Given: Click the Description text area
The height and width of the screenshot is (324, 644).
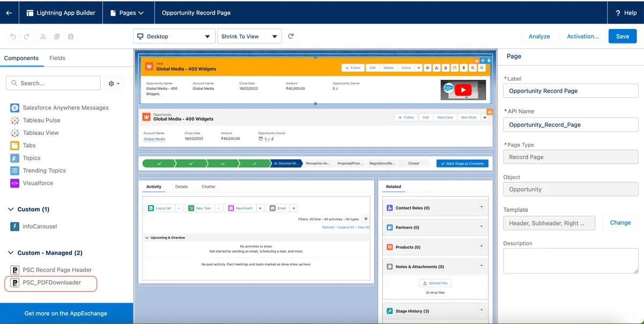Looking at the screenshot, I should (x=571, y=261).
